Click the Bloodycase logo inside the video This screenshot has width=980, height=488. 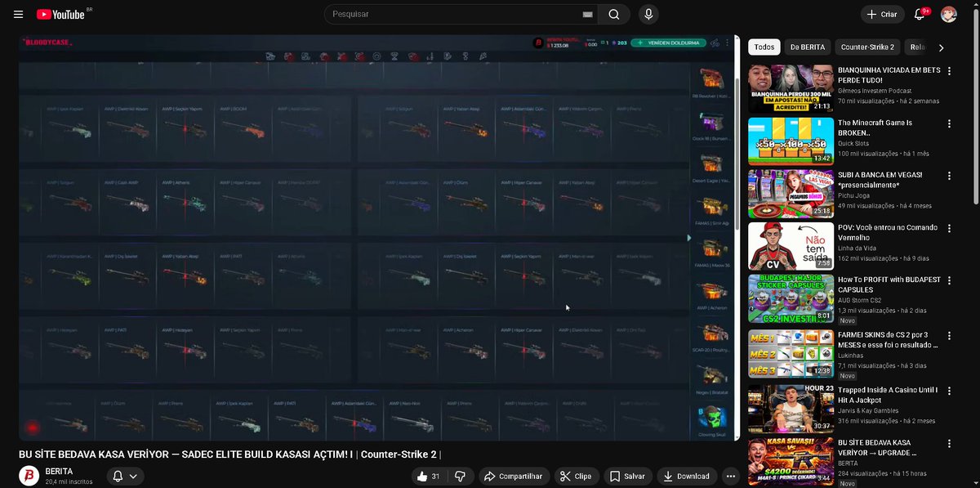pyautogui.click(x=47, y=42)
